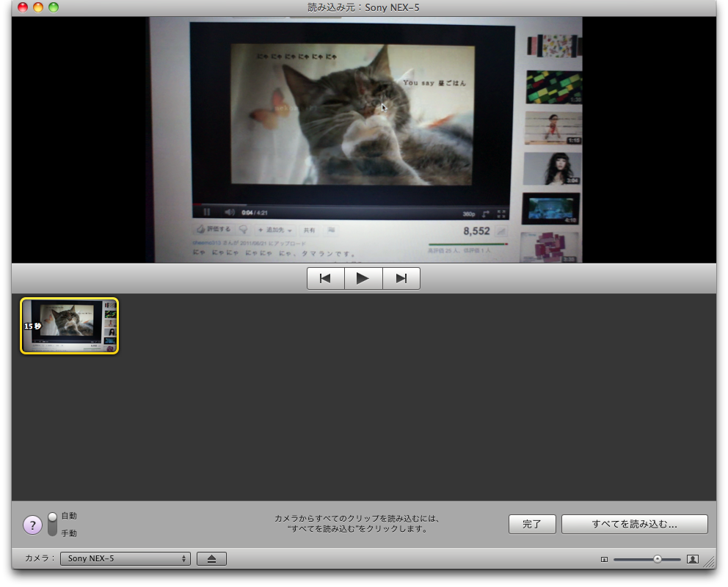
Task: Click the すべてを読み込む... button
Action: (634, 525)
